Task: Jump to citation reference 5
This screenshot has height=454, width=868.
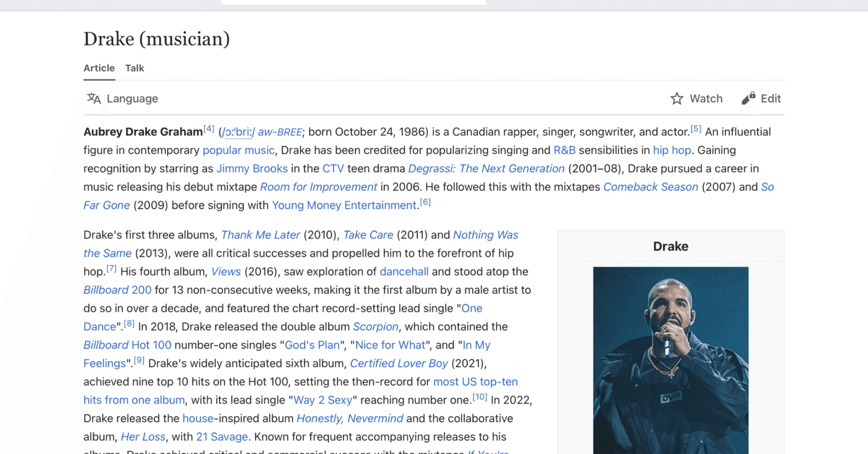Action: (x=696, y=129)
